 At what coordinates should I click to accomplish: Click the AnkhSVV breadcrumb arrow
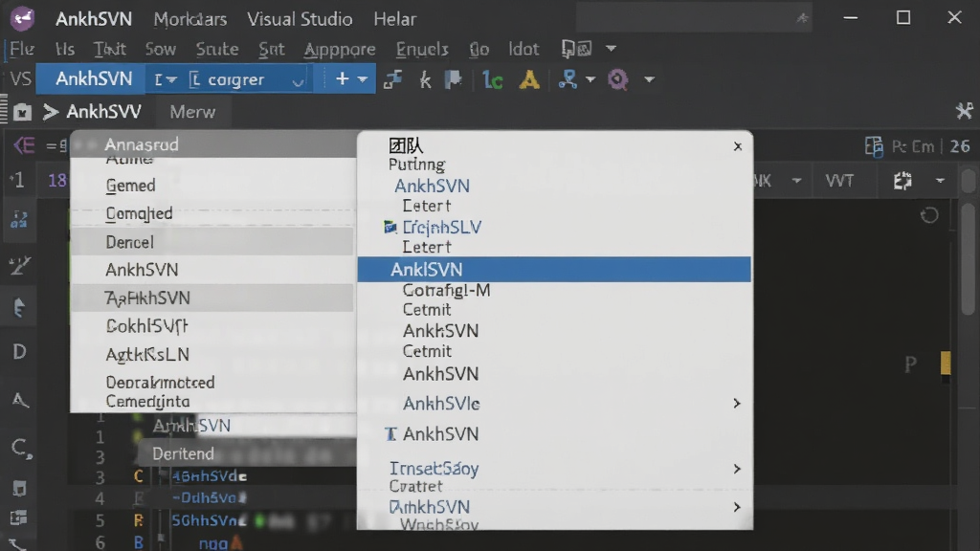coord(51,112)
